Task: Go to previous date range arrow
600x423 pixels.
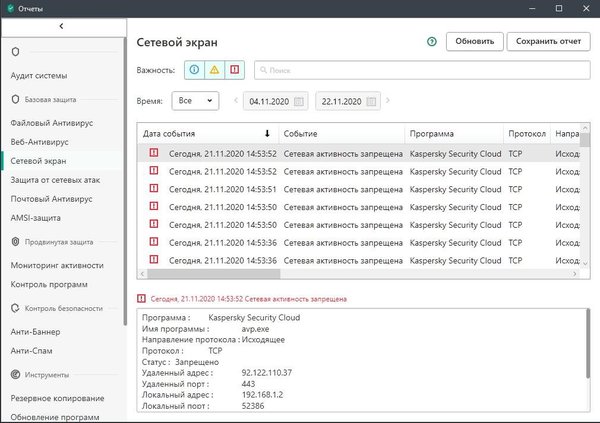Action: 235,101
